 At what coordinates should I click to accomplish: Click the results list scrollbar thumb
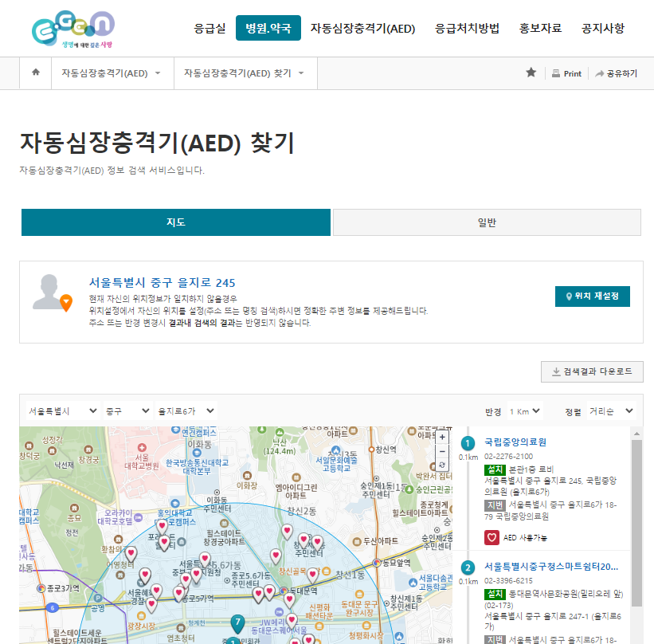tap(636, 523)
